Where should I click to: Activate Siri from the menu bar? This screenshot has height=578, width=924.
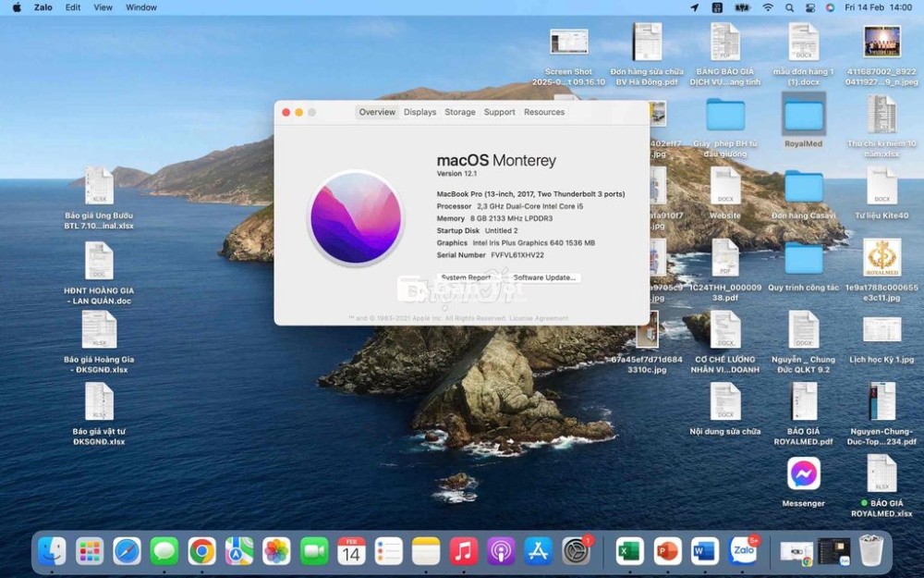click(x=830, y=7)
